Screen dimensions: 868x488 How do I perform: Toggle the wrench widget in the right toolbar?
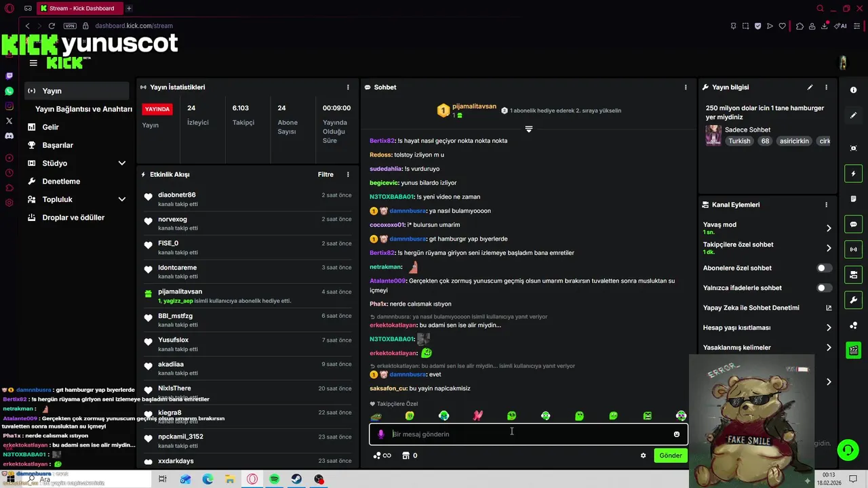tap(854, 300)
